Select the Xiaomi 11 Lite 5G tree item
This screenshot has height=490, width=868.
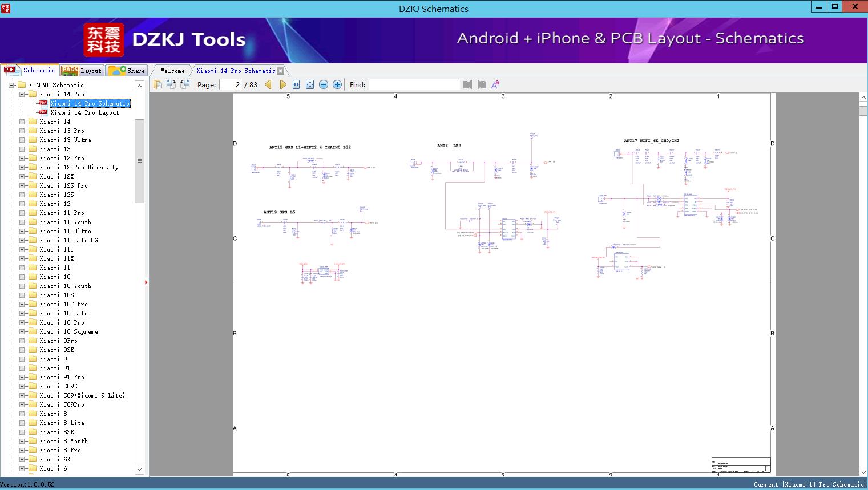point(68,240)
